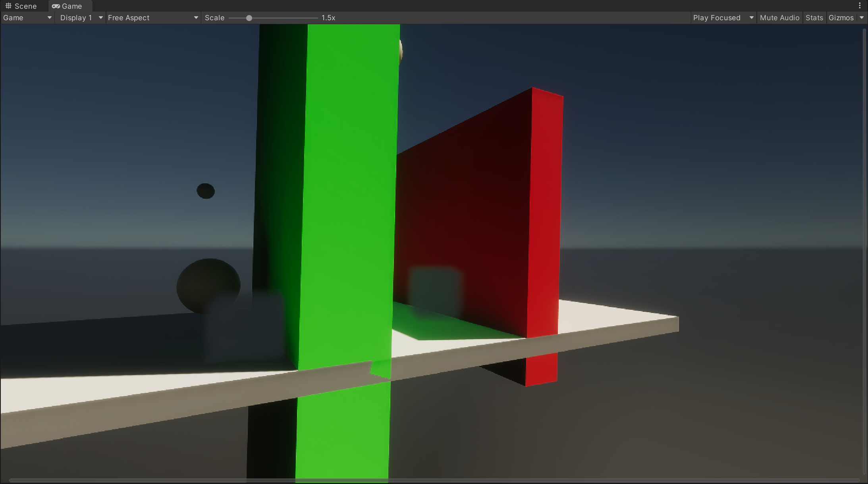Click the Scale slider handle
The image size is (868, 484).
click(249, 18)
